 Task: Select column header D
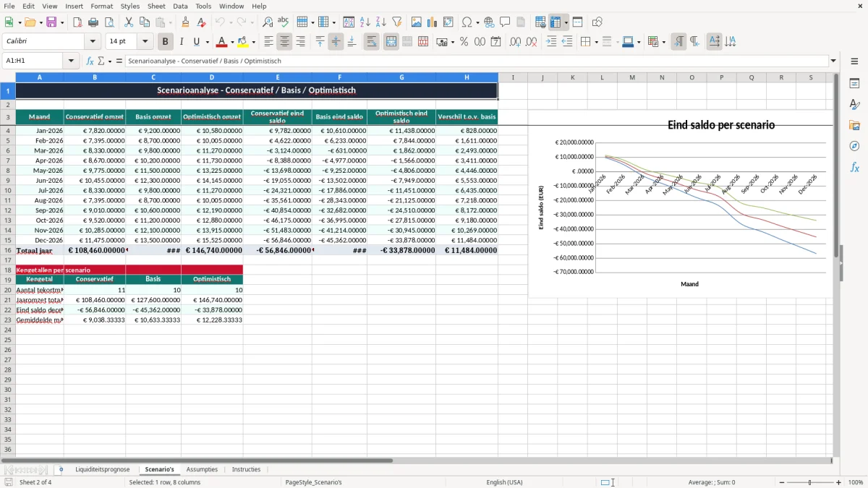pos(212,77)
